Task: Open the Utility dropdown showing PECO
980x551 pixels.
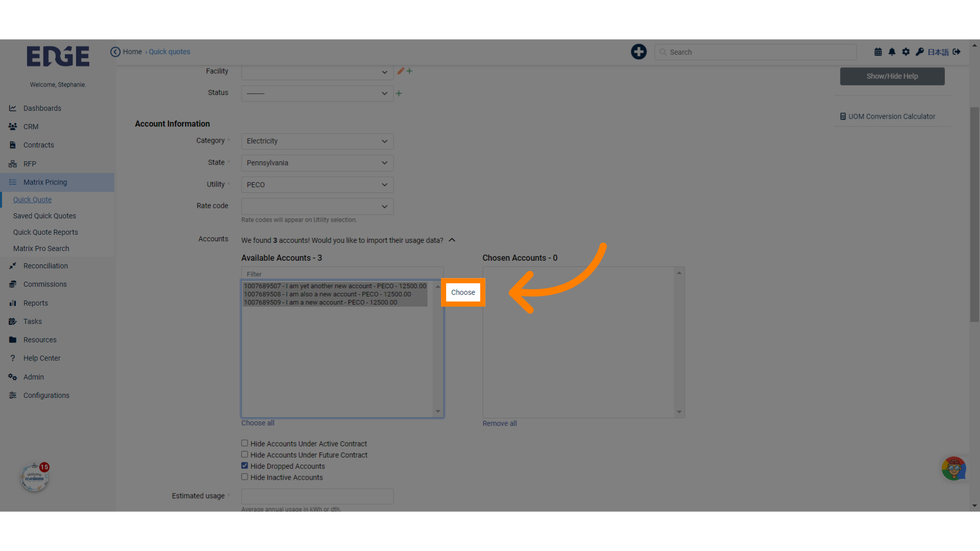Action: [317, 185]
